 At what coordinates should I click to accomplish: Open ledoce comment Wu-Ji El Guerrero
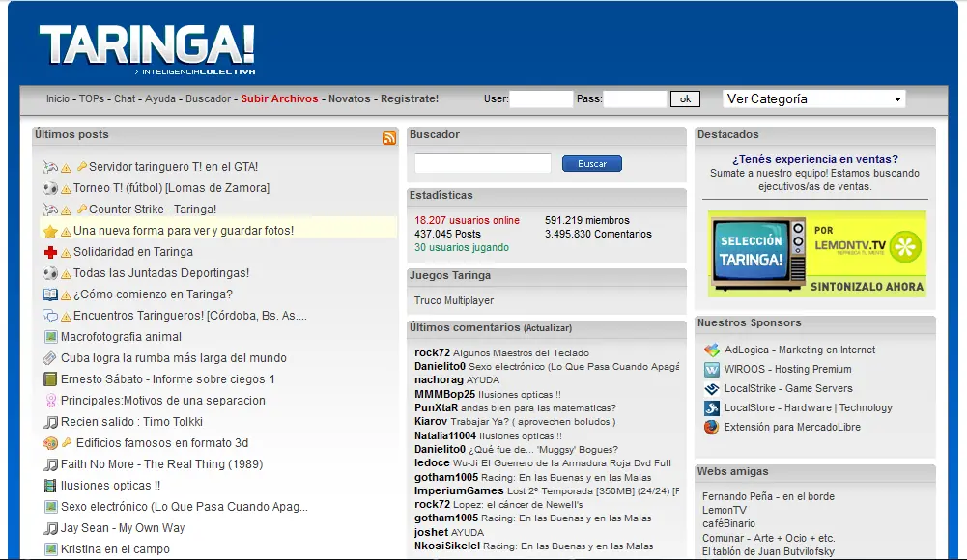click(562, 463)
